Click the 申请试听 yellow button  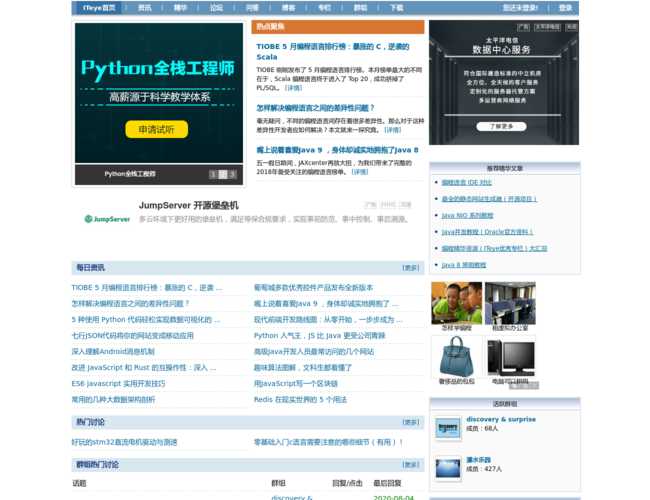157,129
